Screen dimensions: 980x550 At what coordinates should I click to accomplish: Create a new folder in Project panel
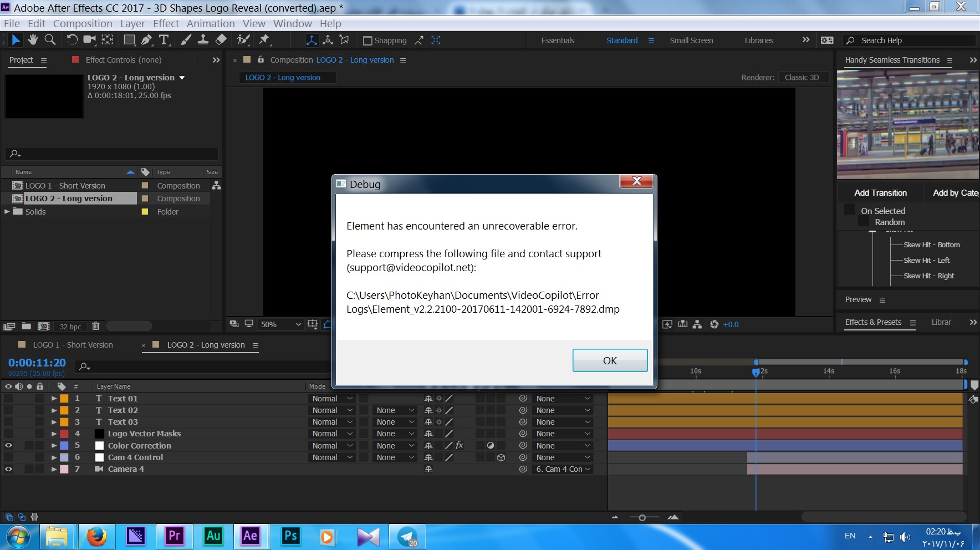click(x=26, y=326)
